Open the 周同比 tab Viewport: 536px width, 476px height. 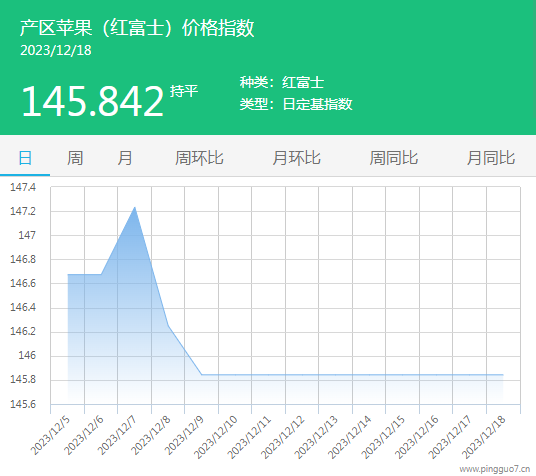(393, 158)
